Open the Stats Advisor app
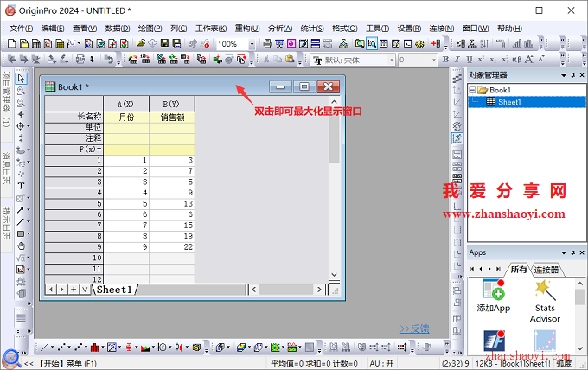The width and height of the screenshot is (588, 370). [545, 302]
